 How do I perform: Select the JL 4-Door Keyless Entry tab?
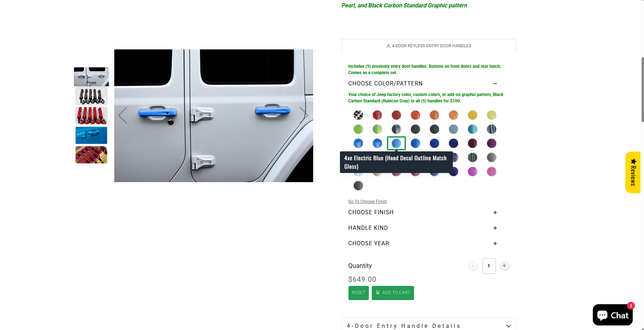click(429, 46)
